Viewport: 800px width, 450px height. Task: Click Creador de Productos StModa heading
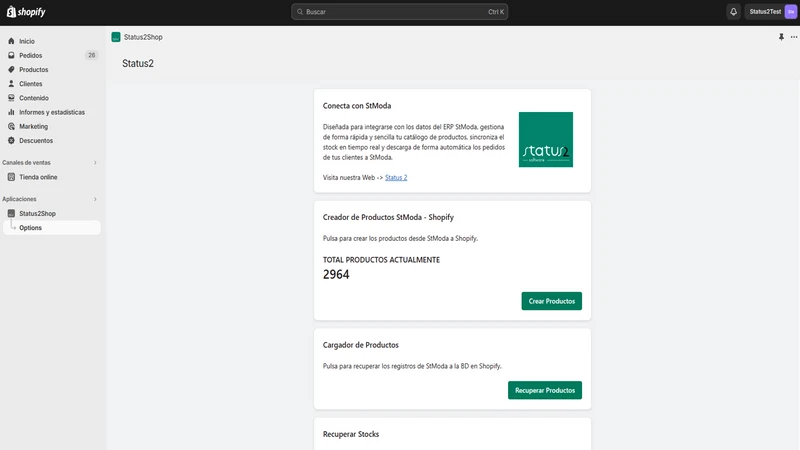pos(388,217)
